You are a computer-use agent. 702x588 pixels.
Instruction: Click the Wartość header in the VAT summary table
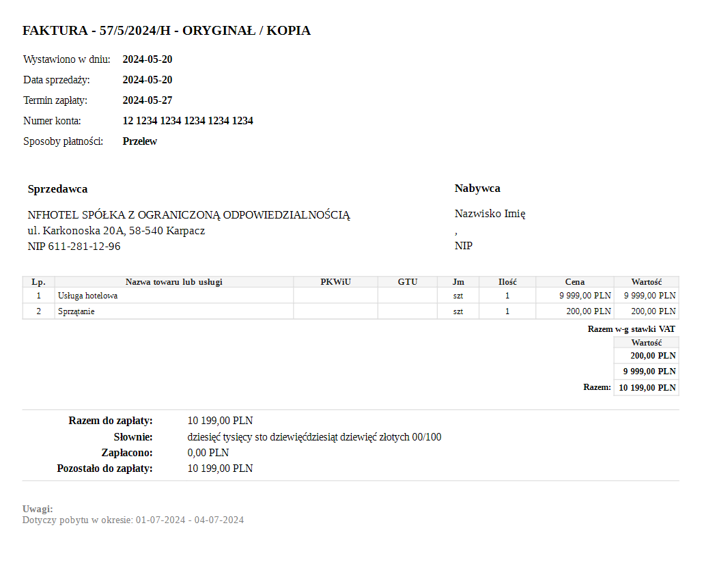pos(647,343)
